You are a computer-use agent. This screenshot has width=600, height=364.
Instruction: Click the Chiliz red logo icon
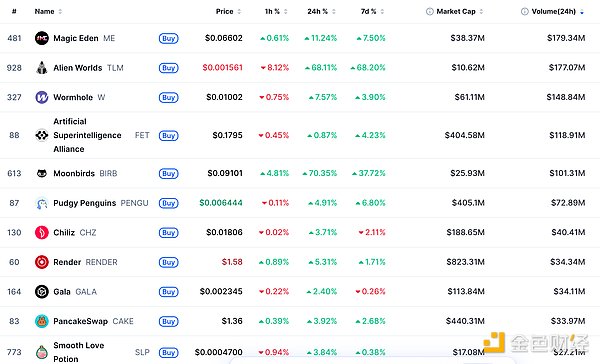click(x=42, y=232)
